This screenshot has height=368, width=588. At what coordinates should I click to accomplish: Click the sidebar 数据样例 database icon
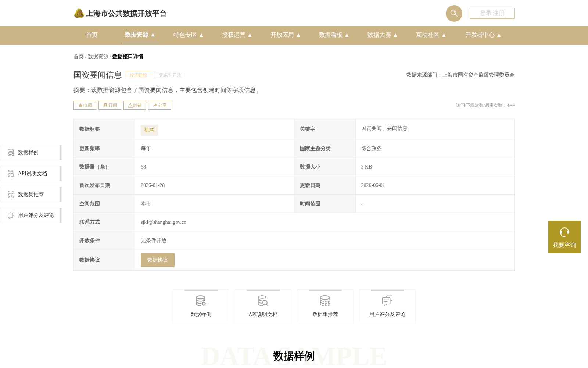pos(11,153)
